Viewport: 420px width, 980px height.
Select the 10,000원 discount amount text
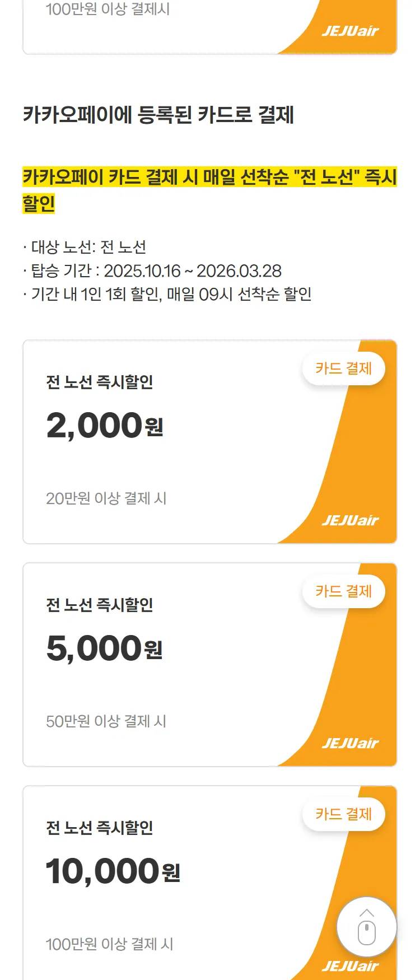point(113,871)
